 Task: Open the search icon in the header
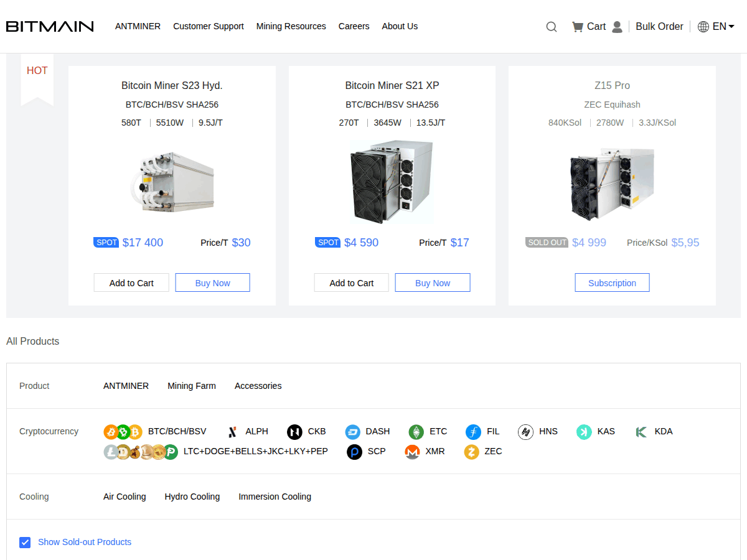(551, 27)
